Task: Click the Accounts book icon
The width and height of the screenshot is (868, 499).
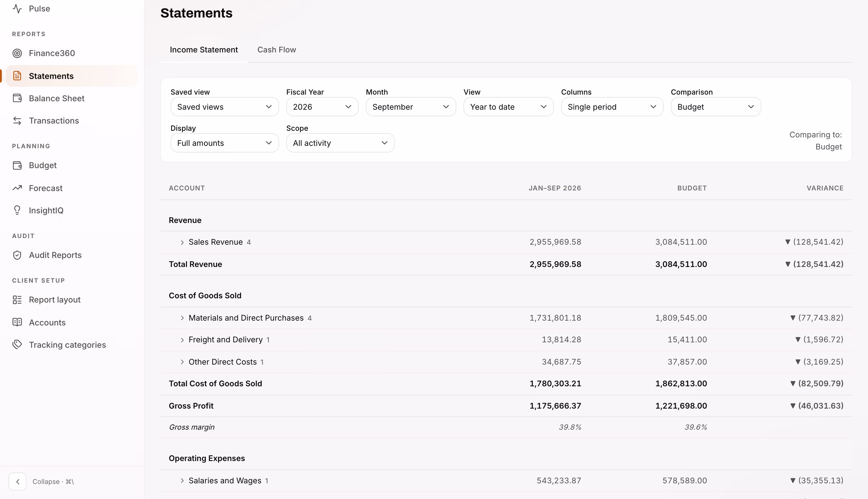Action: coord(17,322)
